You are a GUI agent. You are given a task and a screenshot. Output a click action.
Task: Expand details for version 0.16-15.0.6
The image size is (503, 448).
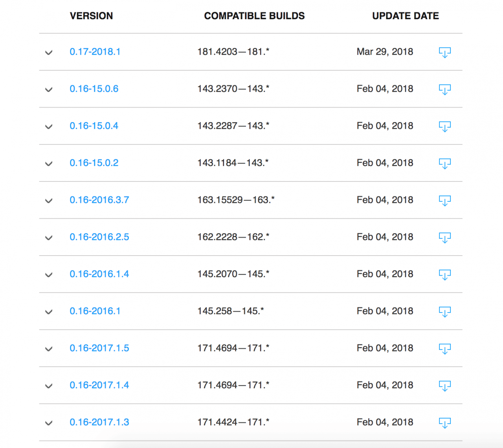click(x=49, y=90)
